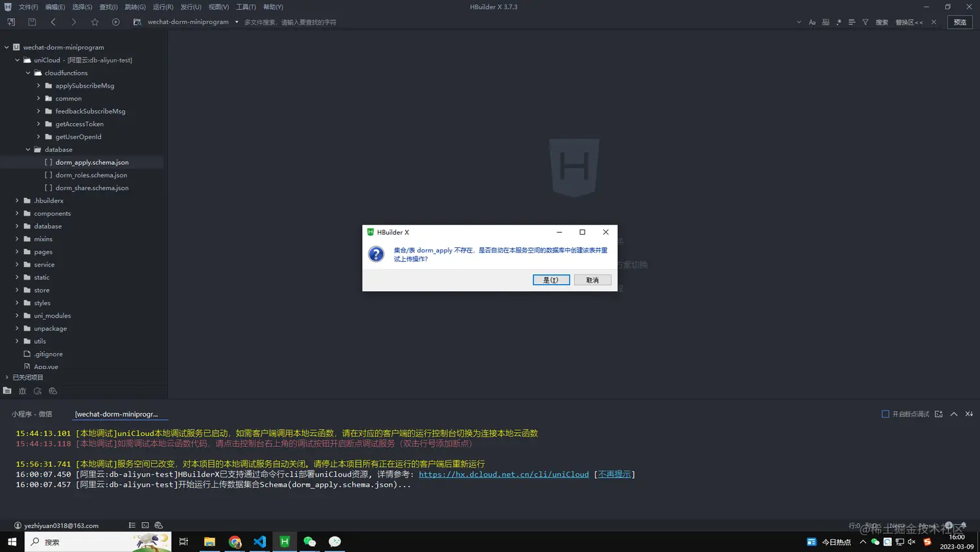The width and height of the screenshot is (980, 552).
Task: Click the account yezhiyuan0318@163.com status item
Action: pos(56,525)
